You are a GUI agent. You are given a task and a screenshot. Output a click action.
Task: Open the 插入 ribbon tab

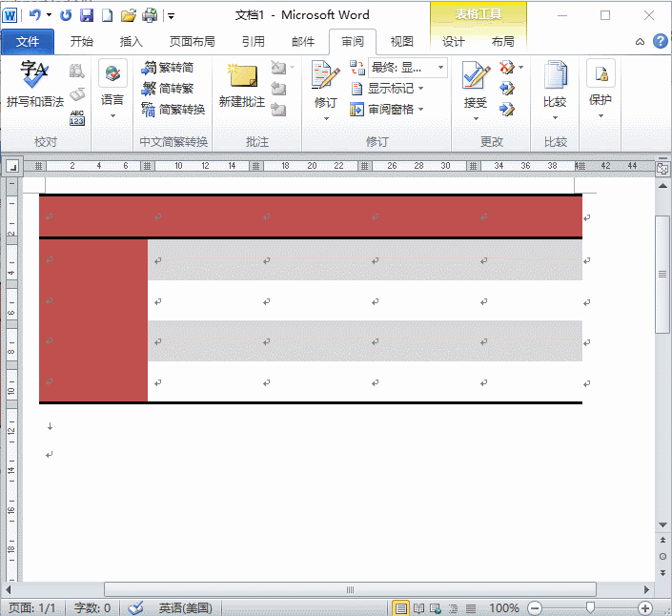point(132,42)
